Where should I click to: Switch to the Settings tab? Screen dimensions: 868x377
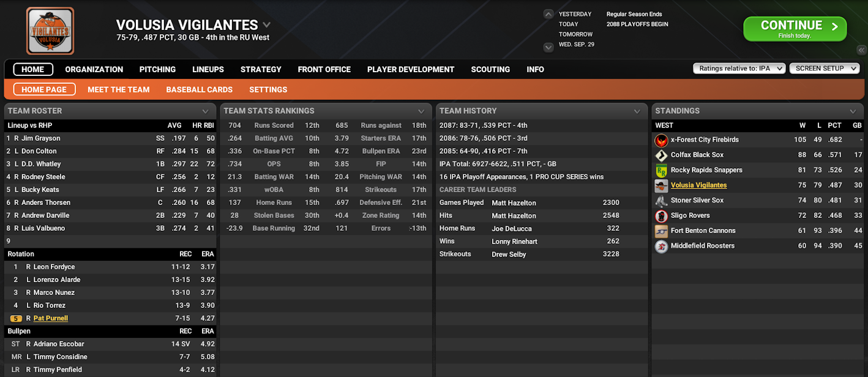click(x=268, y=89)
